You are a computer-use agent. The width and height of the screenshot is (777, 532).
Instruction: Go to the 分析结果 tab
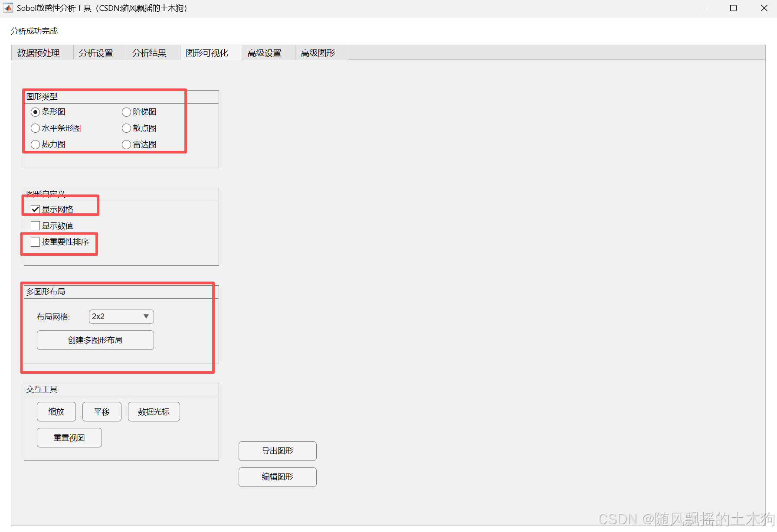click(153, 53)
